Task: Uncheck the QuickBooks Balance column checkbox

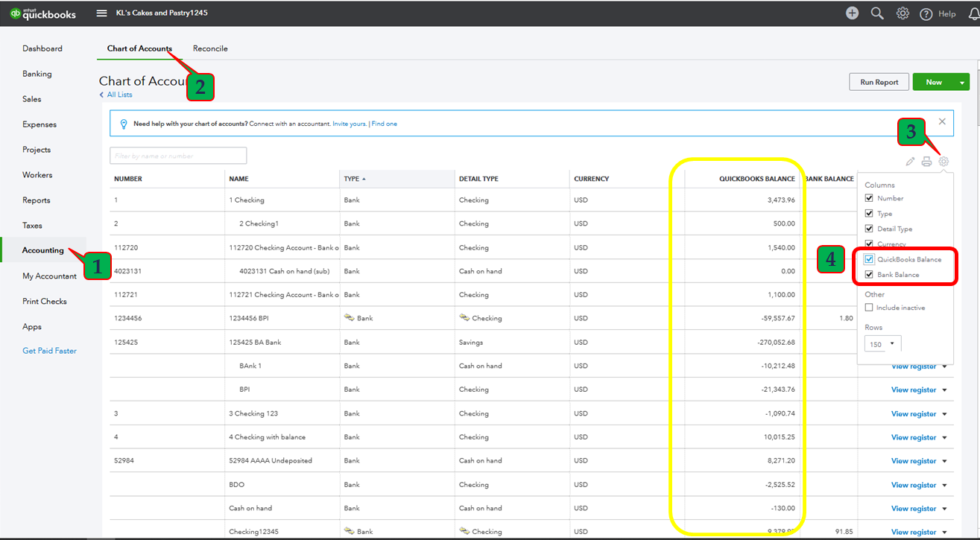Action: (x=869, y=259)
